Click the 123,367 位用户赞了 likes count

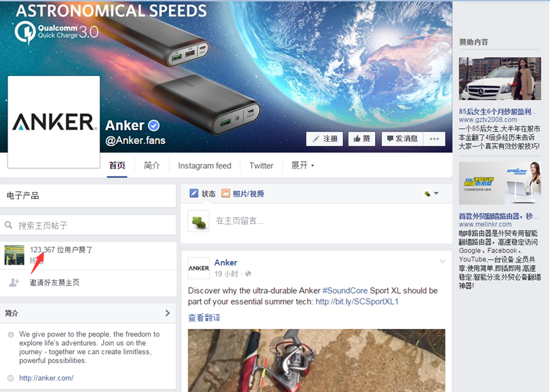[x=61, y=250]
